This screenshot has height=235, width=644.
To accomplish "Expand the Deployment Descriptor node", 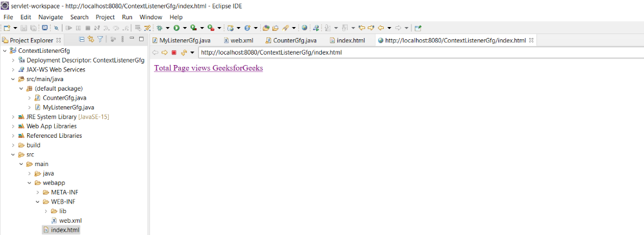I will (13, 61).
